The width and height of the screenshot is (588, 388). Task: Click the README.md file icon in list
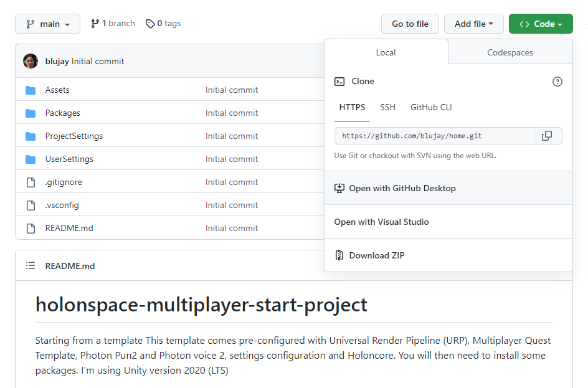pos(31,229)
